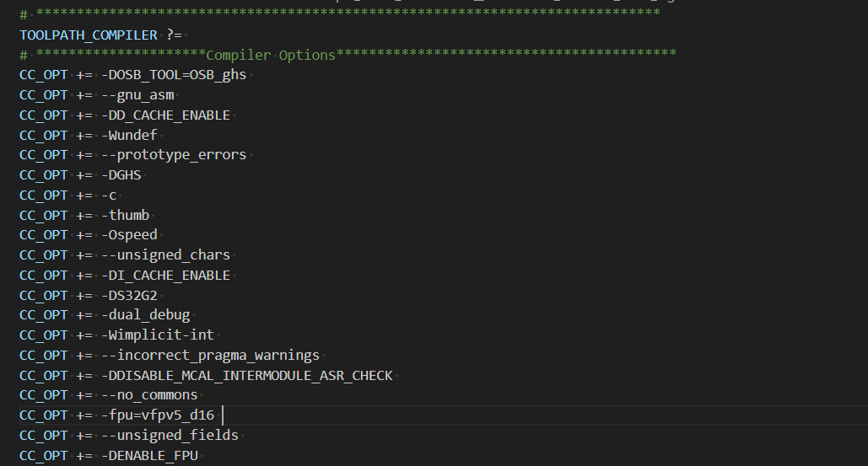Click the --incorrect_pragma_warnings option
868x466 pixels.
coord(210,355)
